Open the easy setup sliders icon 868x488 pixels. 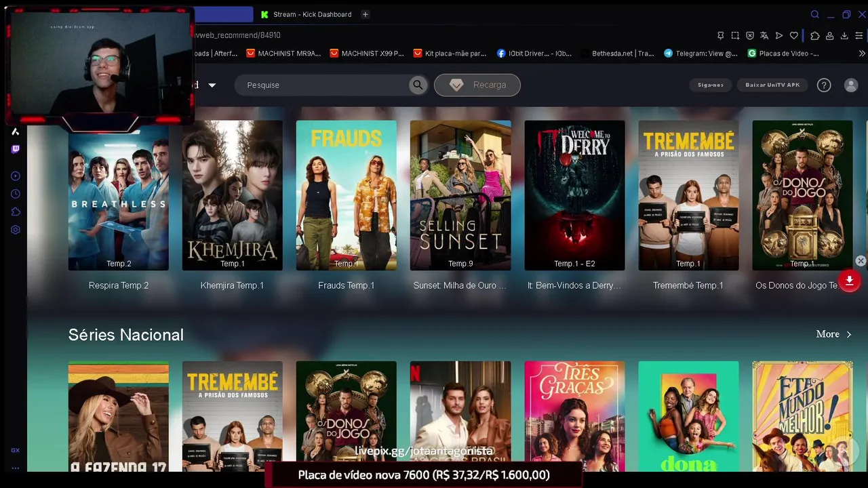pos(859,35)
